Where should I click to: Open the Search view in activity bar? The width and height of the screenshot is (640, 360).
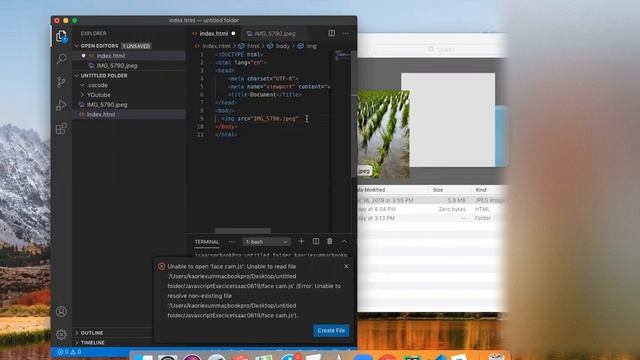tap(61, 59)
